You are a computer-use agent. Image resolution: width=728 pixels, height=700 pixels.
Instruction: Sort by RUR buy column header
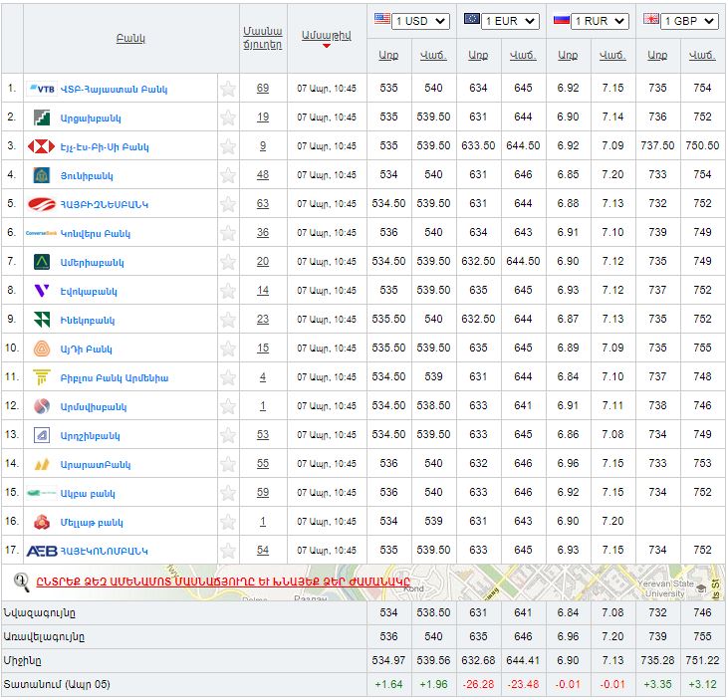[568, 55]
